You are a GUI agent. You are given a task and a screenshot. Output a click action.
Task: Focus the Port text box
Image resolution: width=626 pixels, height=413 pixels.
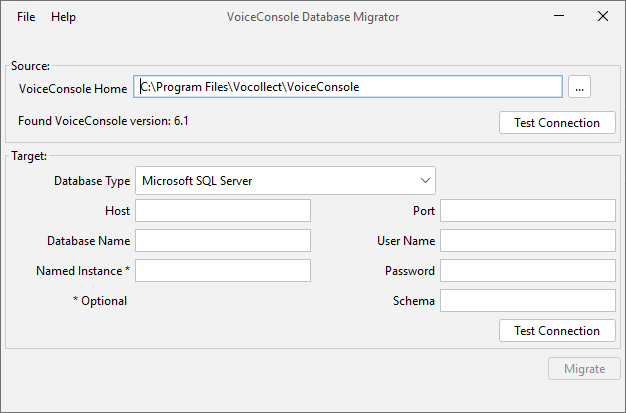pyautogui.click(x=527, y=210)
